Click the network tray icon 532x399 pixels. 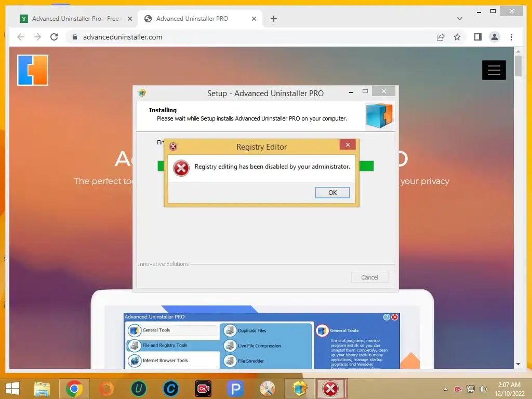click(471, 389)
